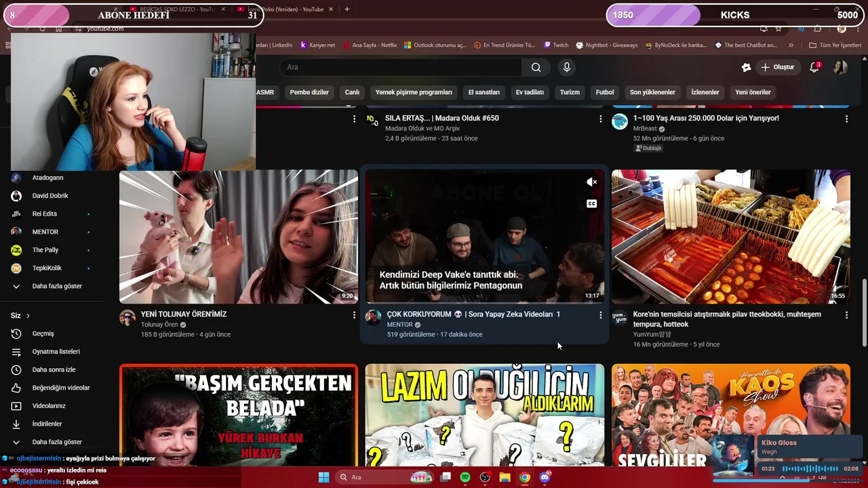Open the YumYum channel avatar

pyautogui.click(x=619, y=318)
